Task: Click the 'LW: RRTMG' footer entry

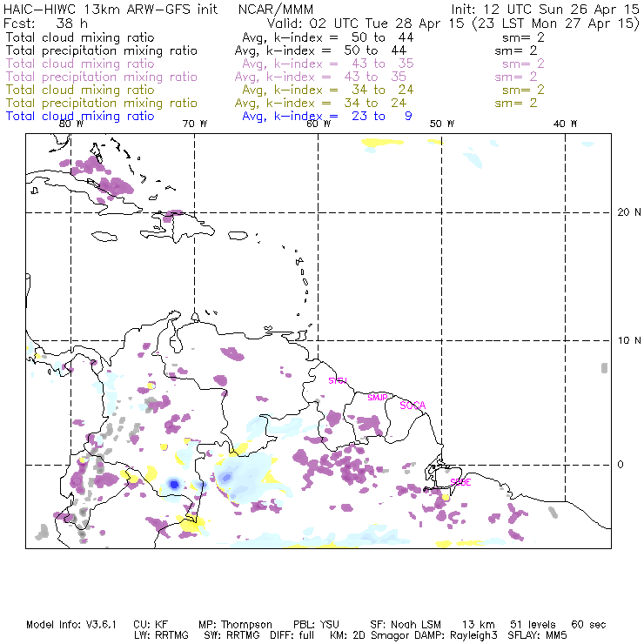Action: [x=161, y=635]
